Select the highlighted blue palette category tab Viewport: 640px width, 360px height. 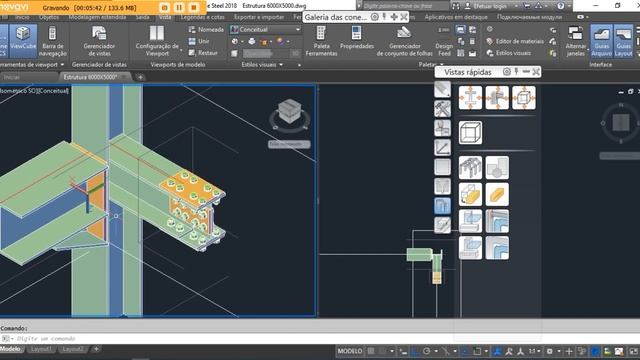pyautogui.click(x=442, y=205)
